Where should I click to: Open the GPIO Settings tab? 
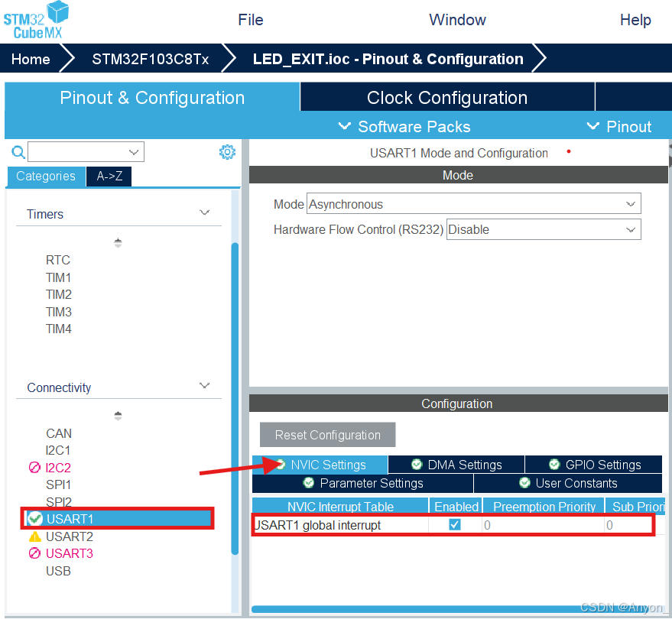594,465
